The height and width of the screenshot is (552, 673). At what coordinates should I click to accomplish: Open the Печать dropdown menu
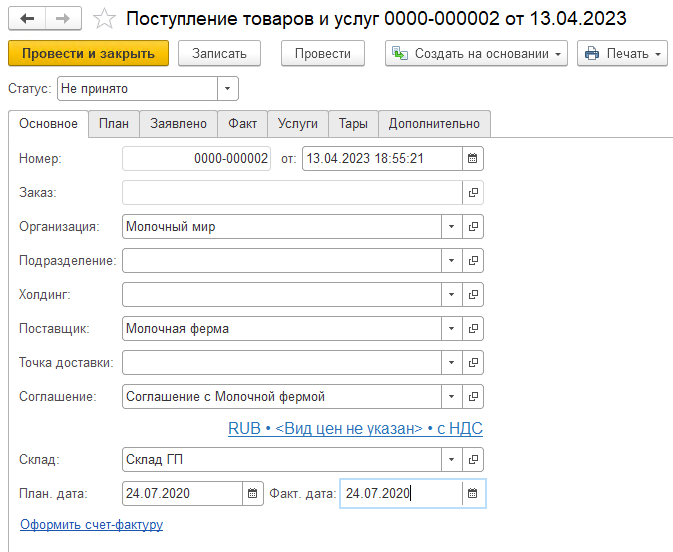[x=622, y=53]
